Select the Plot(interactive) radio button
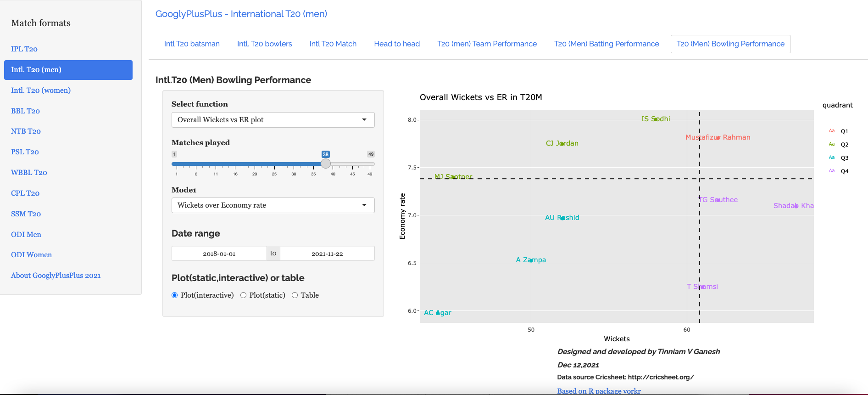Viewport: 868px width, 395px height. (x=175, y=295)
